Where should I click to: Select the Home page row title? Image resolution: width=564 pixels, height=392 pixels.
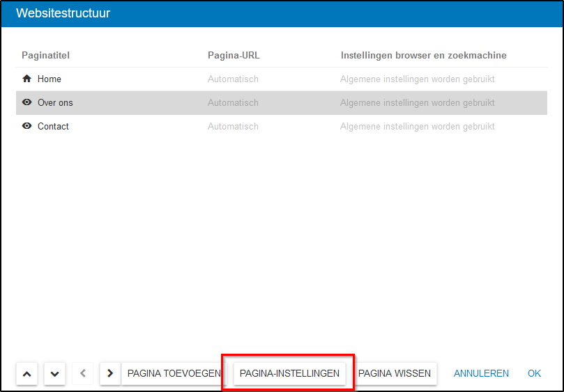[49, 79]
